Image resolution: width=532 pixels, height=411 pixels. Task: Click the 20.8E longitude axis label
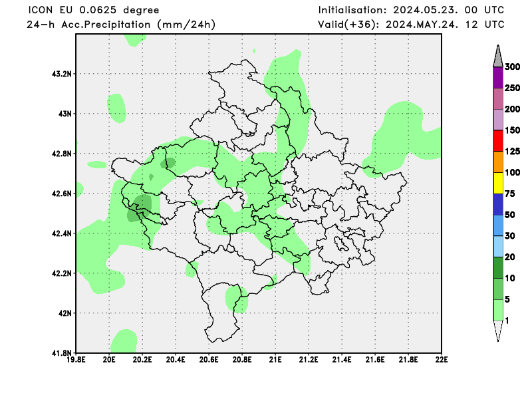point(242,359)
